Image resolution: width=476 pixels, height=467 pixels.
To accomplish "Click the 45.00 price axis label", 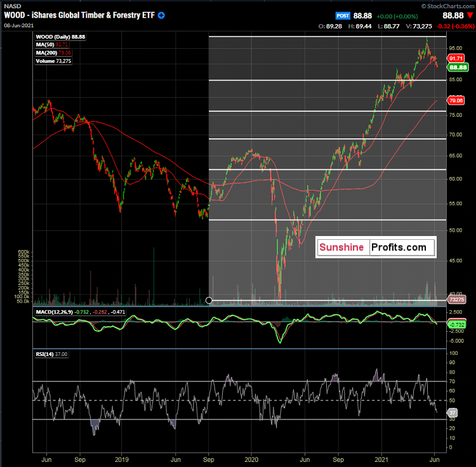I will click(456, 261).
